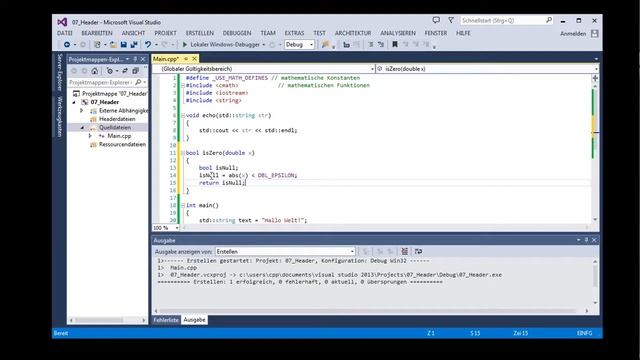Image resolution: width=640 pixels, height=360 pixels.
Task: Click the New Project toolbar icon
Action: point(97,44)
